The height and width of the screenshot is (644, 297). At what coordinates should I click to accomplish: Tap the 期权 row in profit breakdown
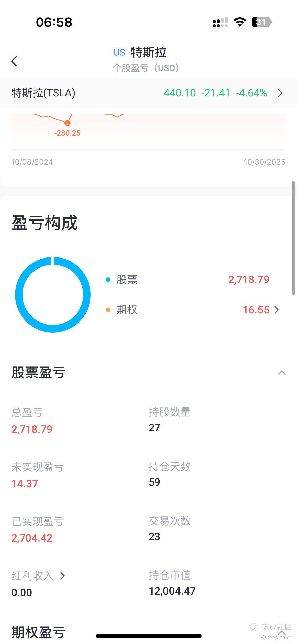193,310
